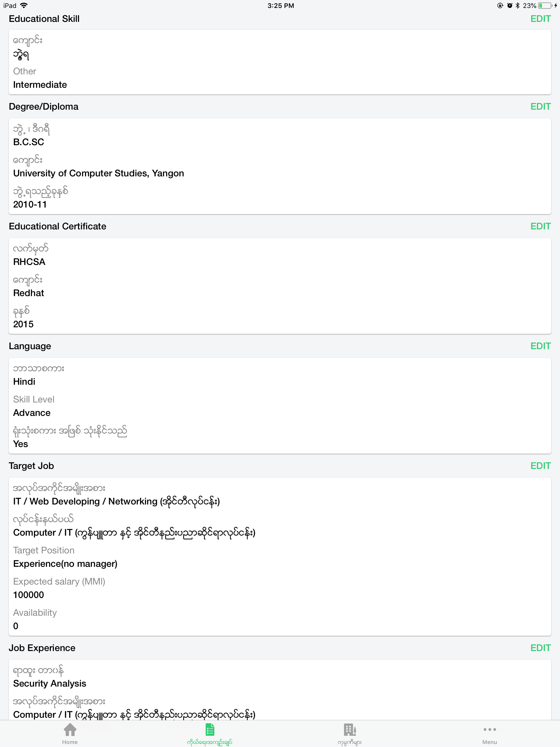Tap the B.C.SC degree value
The width and height of the screenshot is (560, 747).
tap(28, 142)
